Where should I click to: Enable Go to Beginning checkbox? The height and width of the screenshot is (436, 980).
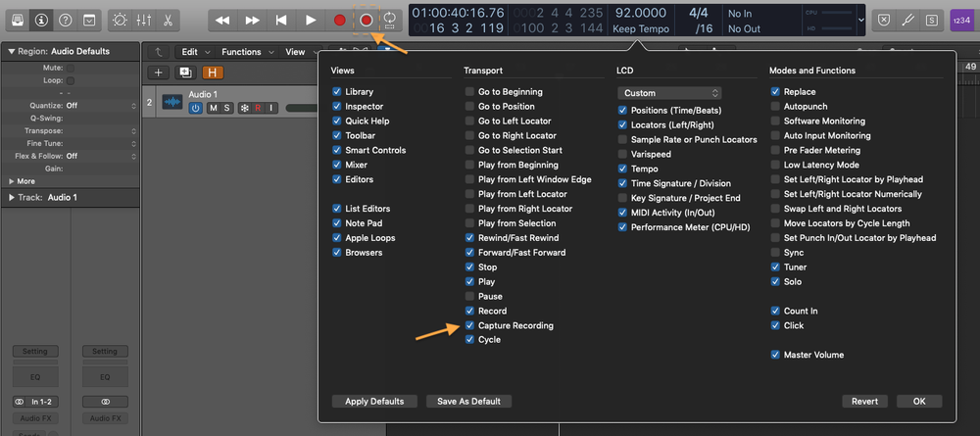(470, 92)
